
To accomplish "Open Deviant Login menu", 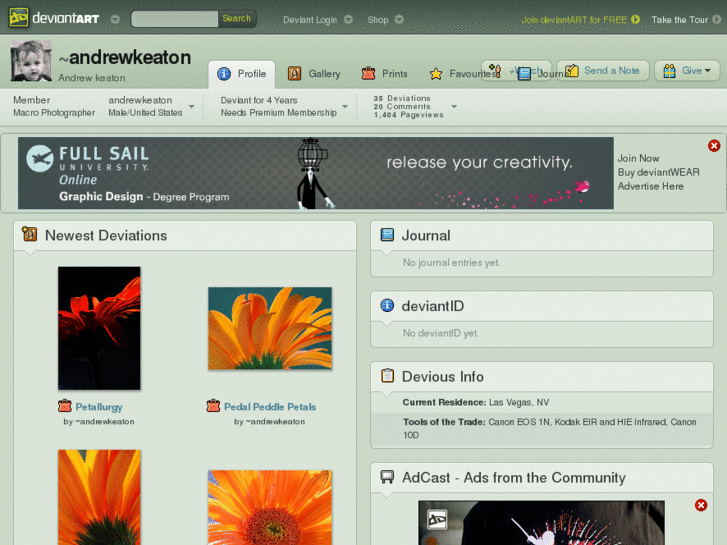I will pyautogui.click(x=310, y=19).
